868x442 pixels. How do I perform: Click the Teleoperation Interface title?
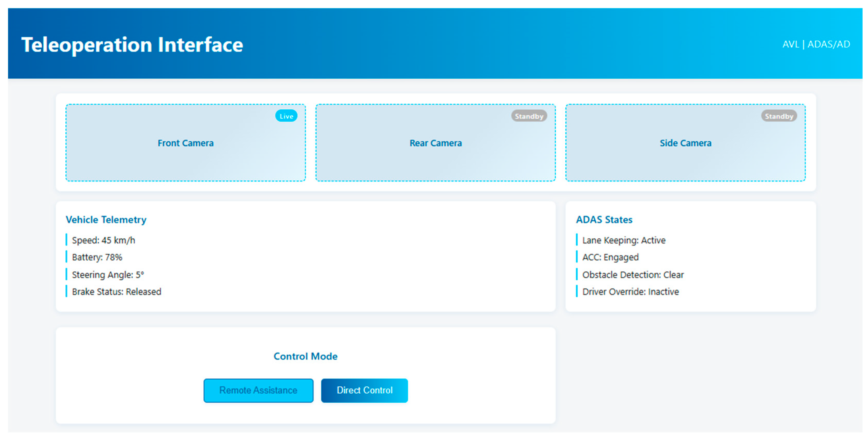pos(132,45)
